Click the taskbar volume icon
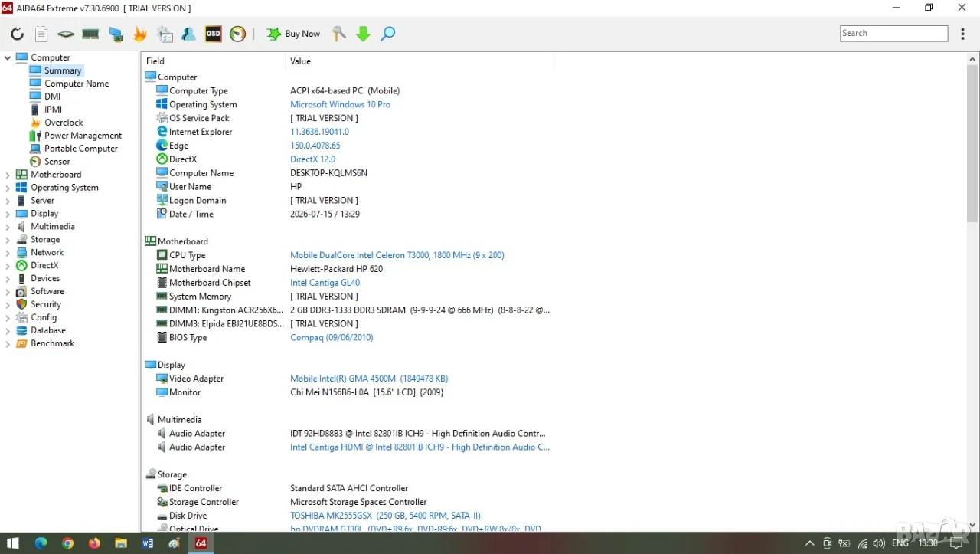 [x=880, y=543]
